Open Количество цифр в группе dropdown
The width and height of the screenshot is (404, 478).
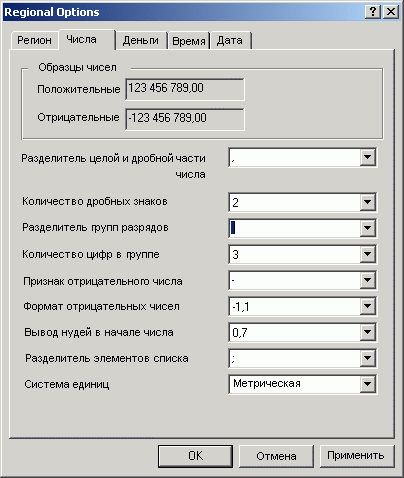tap(367, 254)
